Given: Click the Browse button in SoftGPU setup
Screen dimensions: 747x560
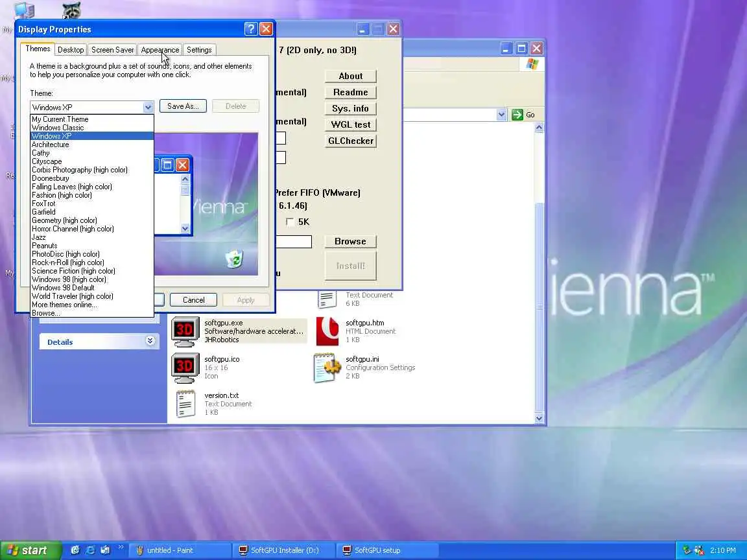Looking at the screenshot, I should [x=351, y=241].
